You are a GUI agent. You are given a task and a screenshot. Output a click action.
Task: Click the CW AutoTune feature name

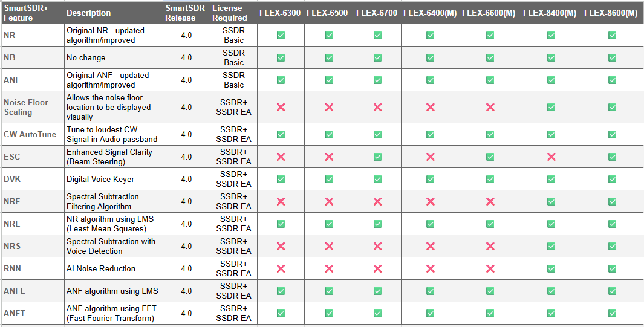click(x=30, y=134)
